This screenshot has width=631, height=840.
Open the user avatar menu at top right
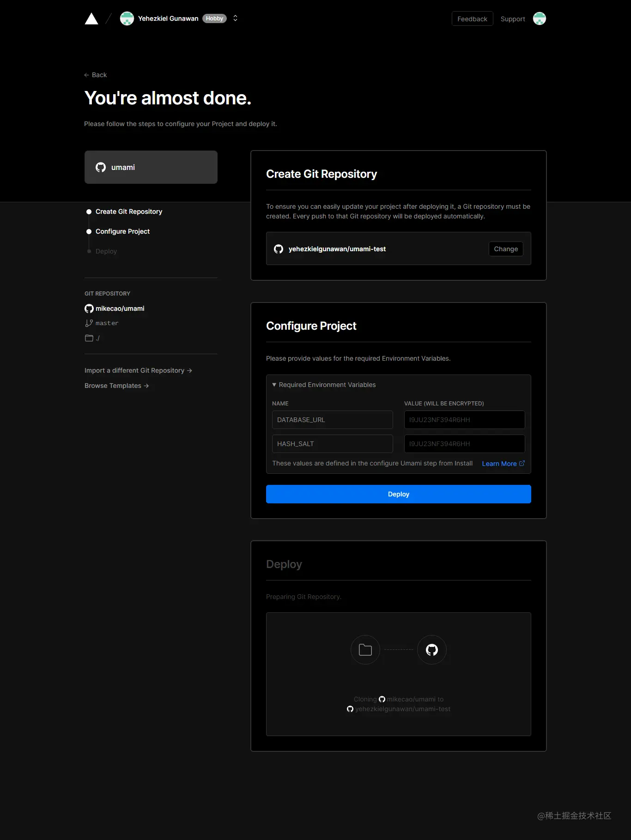pyautogui.click(x=539, y=18)
